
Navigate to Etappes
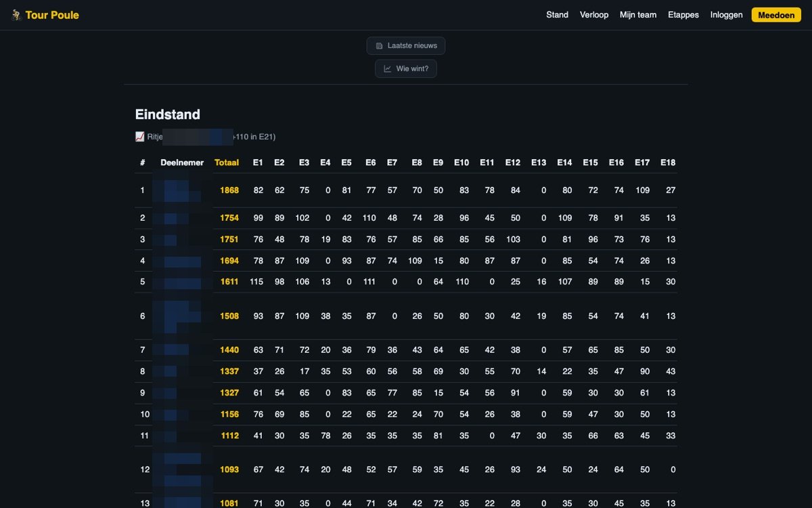coord(683,15)
